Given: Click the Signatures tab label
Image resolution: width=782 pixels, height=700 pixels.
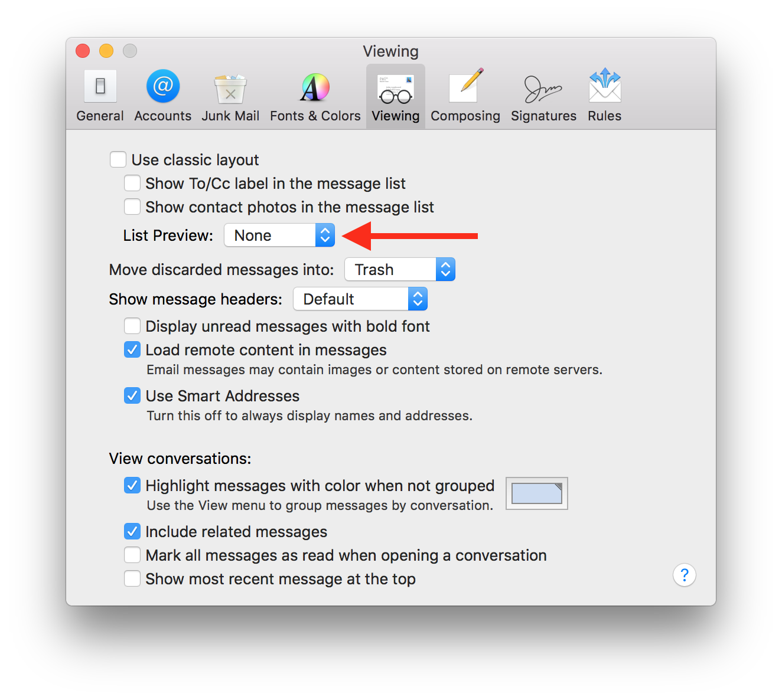Looking at the screenshot, I should [543, 116].
